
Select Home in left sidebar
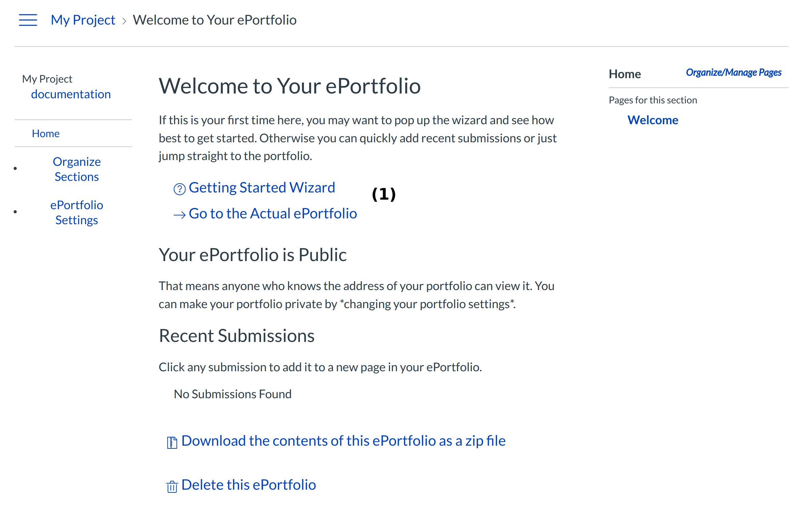[x=46, y=133]
